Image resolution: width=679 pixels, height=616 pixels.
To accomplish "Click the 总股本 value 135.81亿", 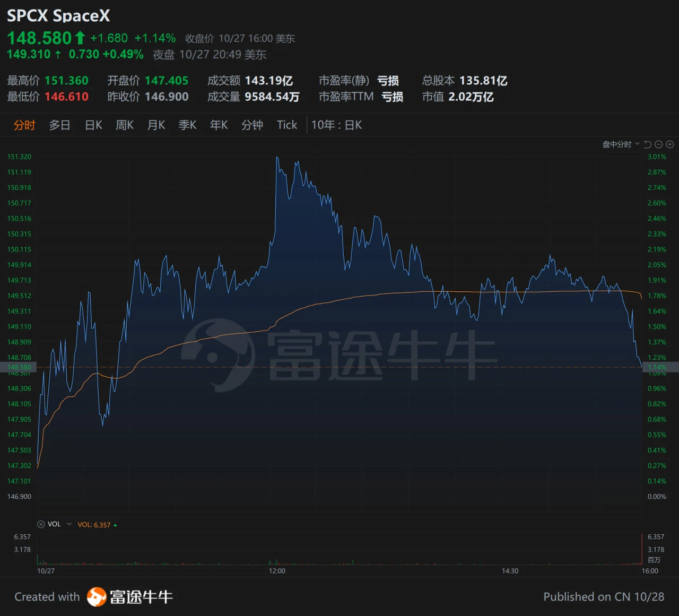I will click(x=483, y=81).
